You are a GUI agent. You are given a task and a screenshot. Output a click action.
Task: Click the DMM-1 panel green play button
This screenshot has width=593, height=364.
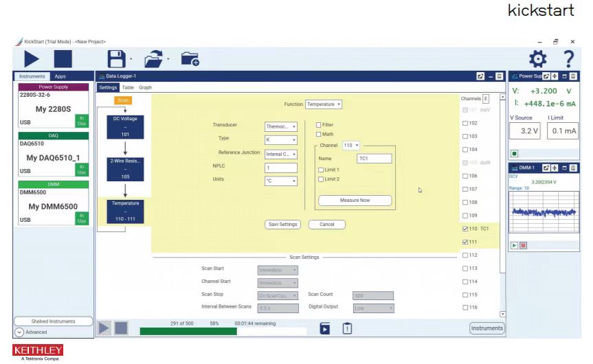click(513, 245)
